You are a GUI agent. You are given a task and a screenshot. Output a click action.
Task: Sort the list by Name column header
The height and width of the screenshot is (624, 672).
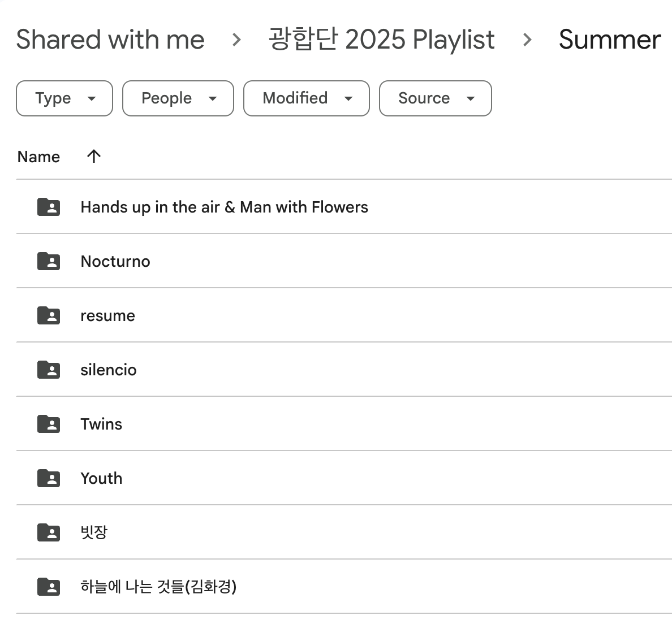click(38, 157)
